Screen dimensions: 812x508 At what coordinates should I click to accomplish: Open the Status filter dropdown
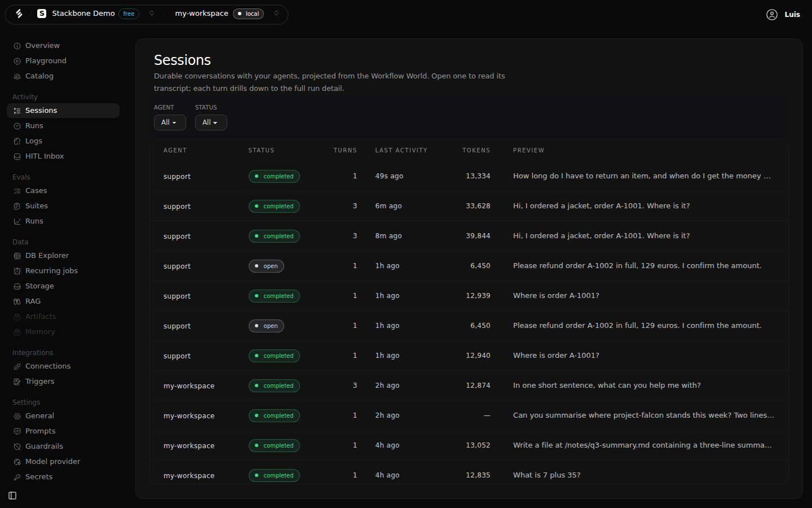pyautogui.click(x=211, y=122)
